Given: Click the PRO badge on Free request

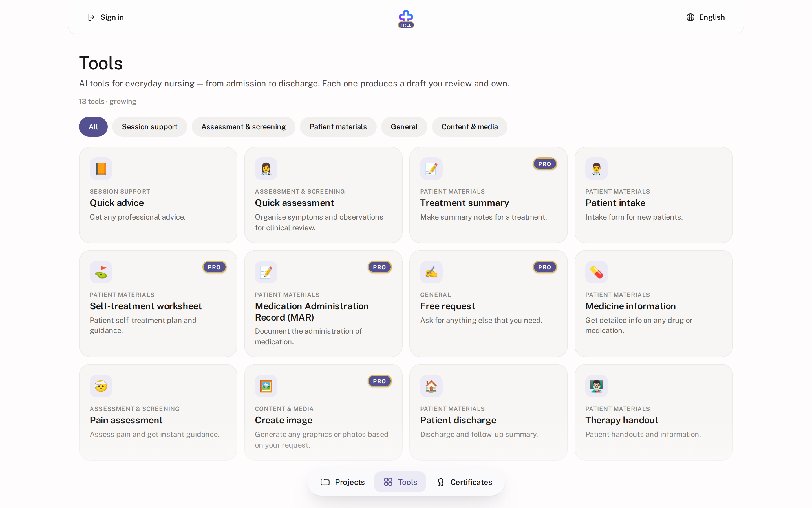Looking at the screenshot, I should click(545, 267).
